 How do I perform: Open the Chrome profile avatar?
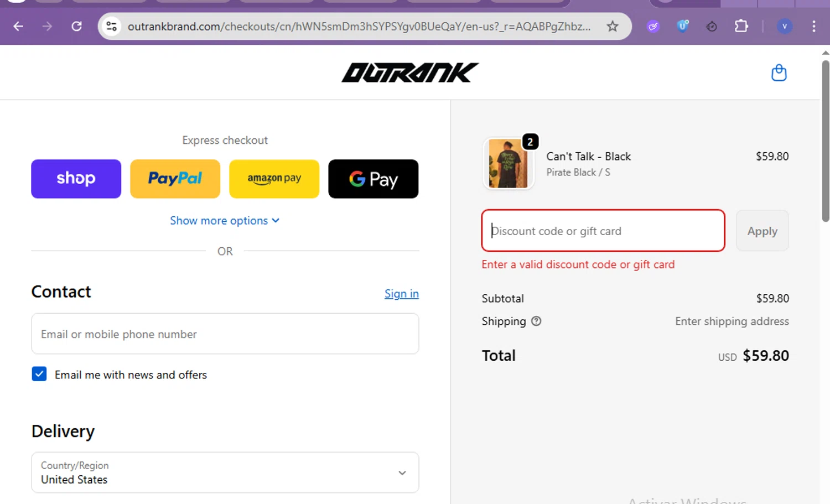click(x=785, y=26)
